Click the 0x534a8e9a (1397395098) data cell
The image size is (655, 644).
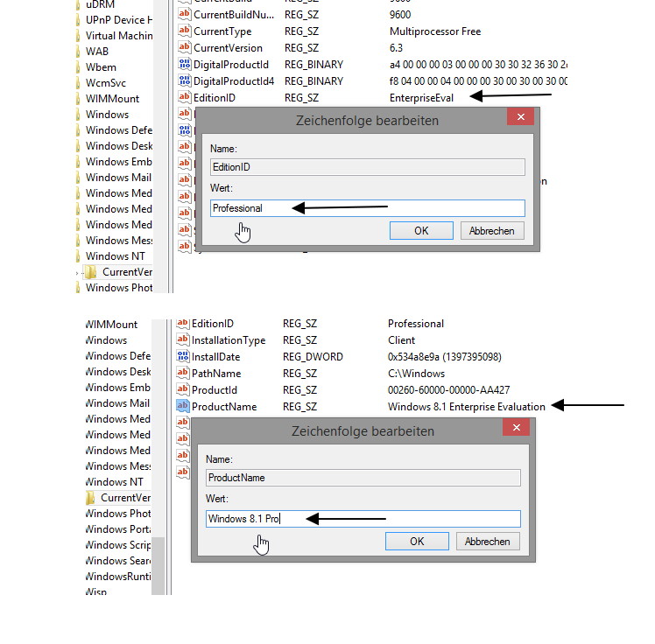pyautogui.click(x=445, y=357)
